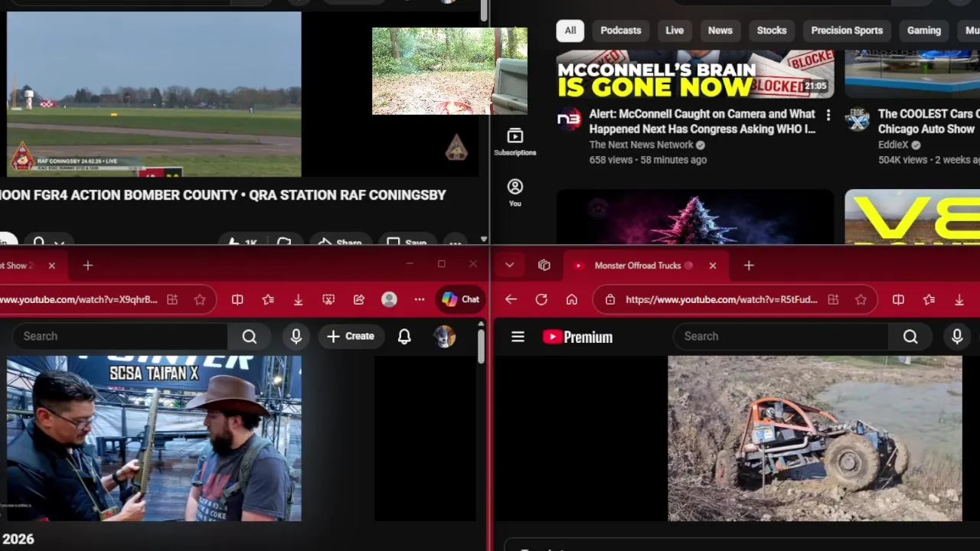Add the Shot Show page to favorites with the star
This screenshot has height=551, width=980.
point(200,300)
